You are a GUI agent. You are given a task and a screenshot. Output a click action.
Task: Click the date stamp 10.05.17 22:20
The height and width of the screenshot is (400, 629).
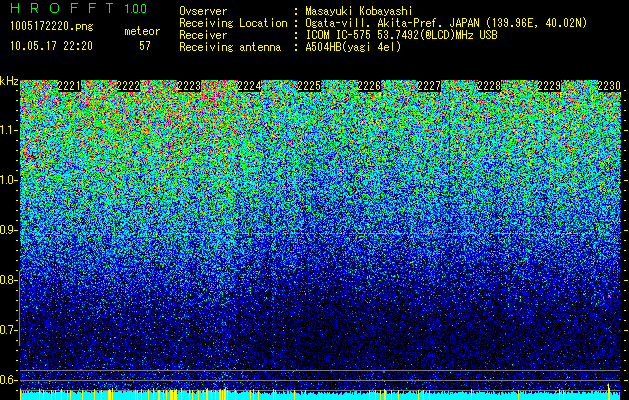coord(51,46)
